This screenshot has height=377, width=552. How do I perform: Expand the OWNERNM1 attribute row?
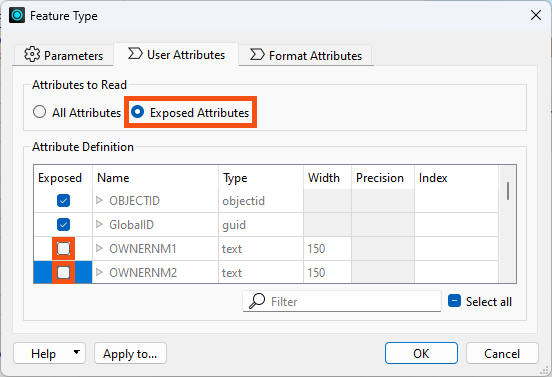point(99,248)
